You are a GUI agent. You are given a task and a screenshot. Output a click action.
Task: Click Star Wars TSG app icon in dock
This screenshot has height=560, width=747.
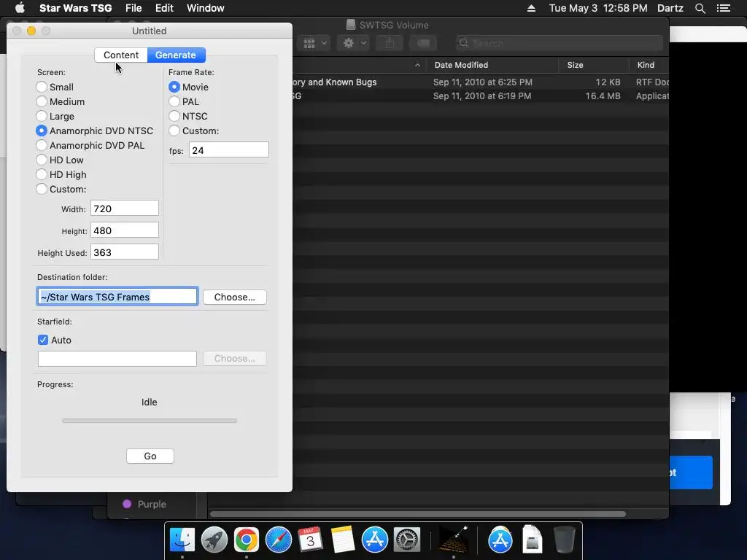(453, 540)
